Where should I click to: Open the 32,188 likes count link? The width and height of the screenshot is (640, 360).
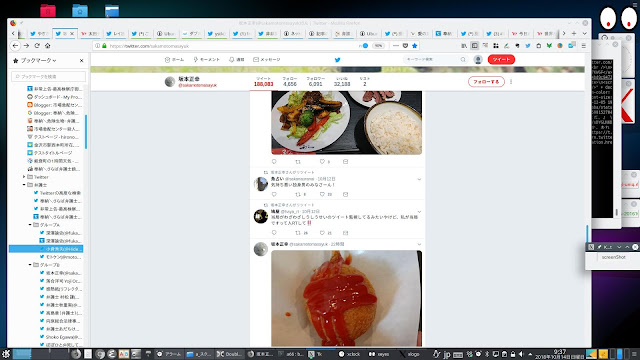(x=342, y=82)
